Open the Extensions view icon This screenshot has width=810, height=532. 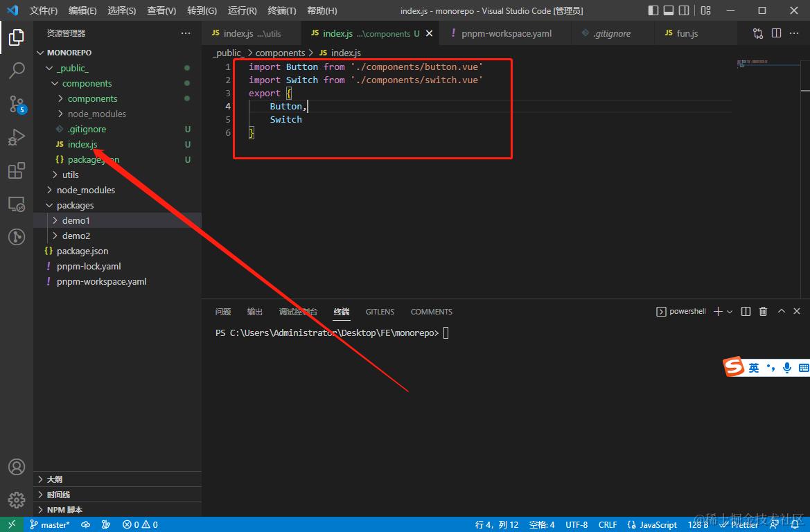coord(17,170)
